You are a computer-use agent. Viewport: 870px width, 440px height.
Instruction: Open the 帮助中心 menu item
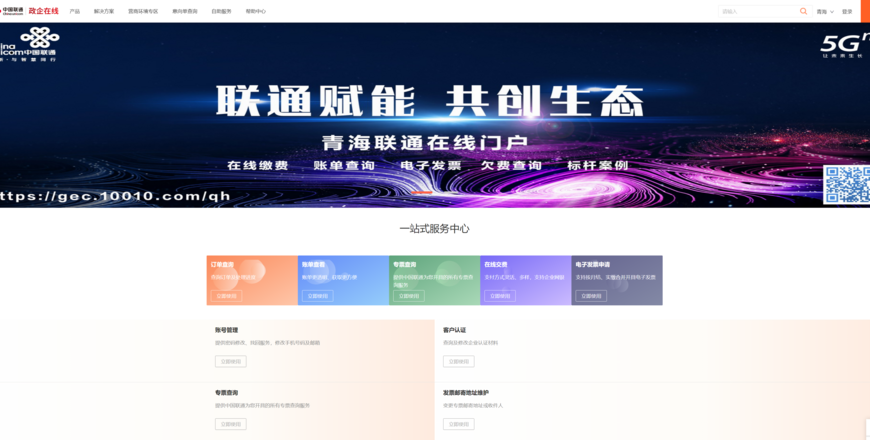coord(255,11)
